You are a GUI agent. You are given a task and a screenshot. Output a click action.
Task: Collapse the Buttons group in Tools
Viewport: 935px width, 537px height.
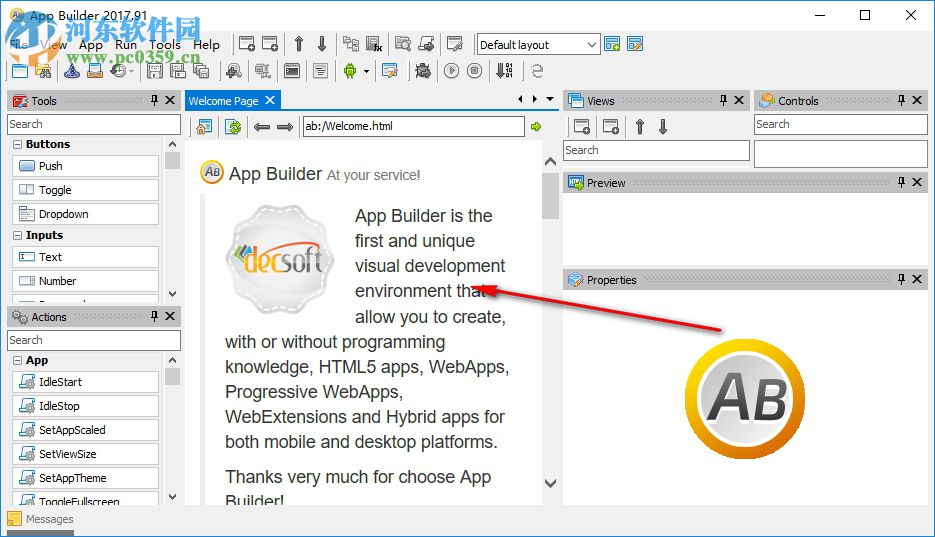coord(17,144)
